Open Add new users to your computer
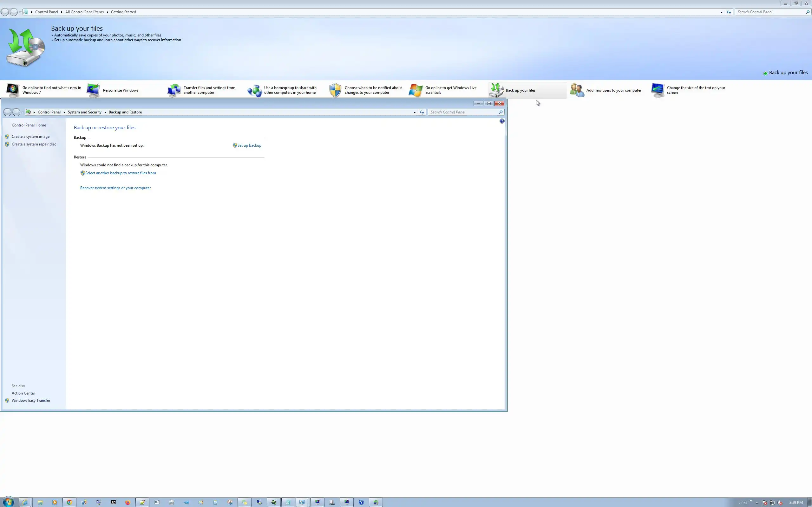Image resolution: width=812 pixels, height=507 pixels. coord(613,90)
